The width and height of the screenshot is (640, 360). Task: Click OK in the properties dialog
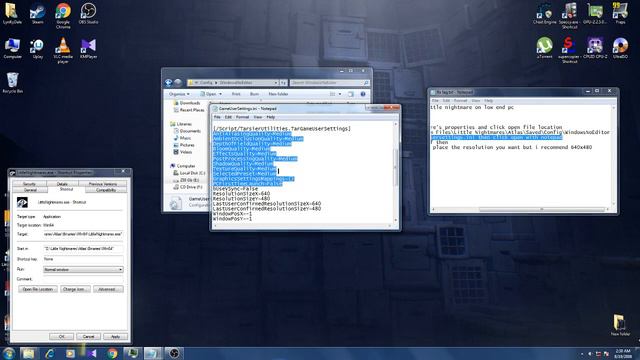tap(61, 336)
